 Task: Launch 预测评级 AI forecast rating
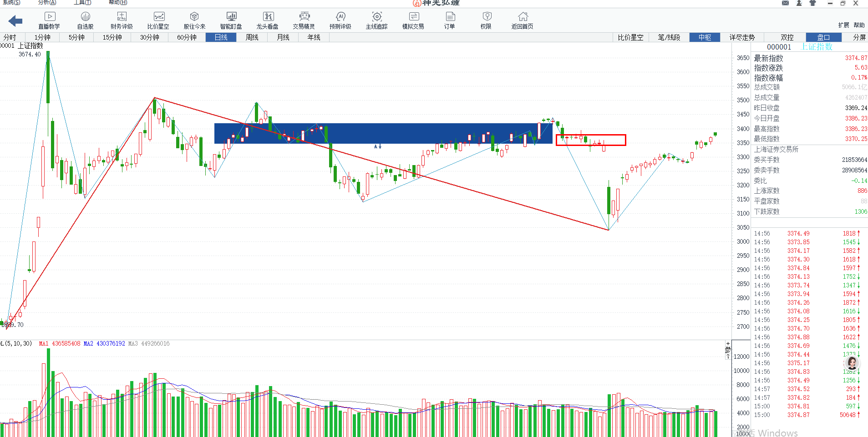tap(340, 20)
